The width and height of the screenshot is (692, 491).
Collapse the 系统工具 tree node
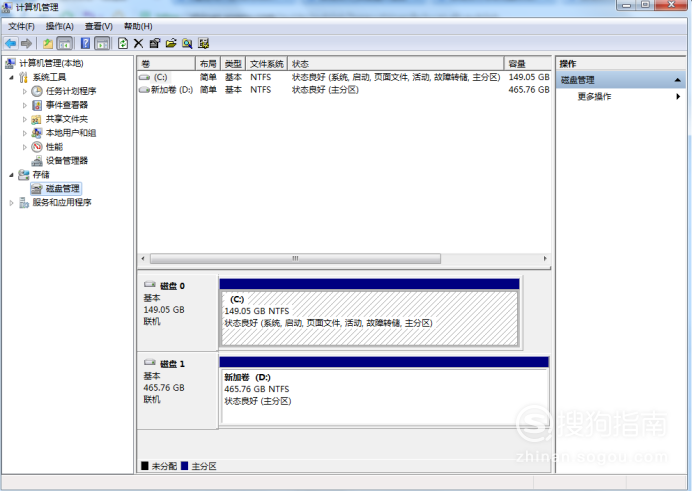(11, 77)
